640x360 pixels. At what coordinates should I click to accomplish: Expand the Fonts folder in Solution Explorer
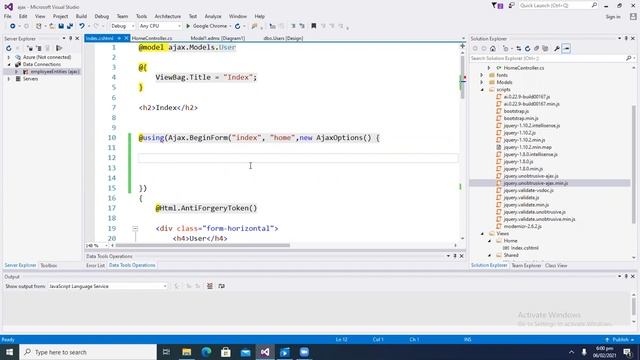482,75
